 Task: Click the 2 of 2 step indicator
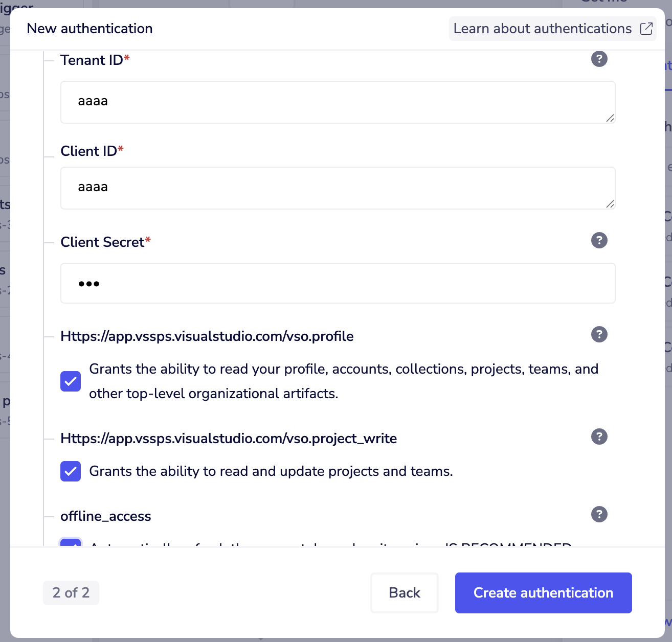pos(71,593)
